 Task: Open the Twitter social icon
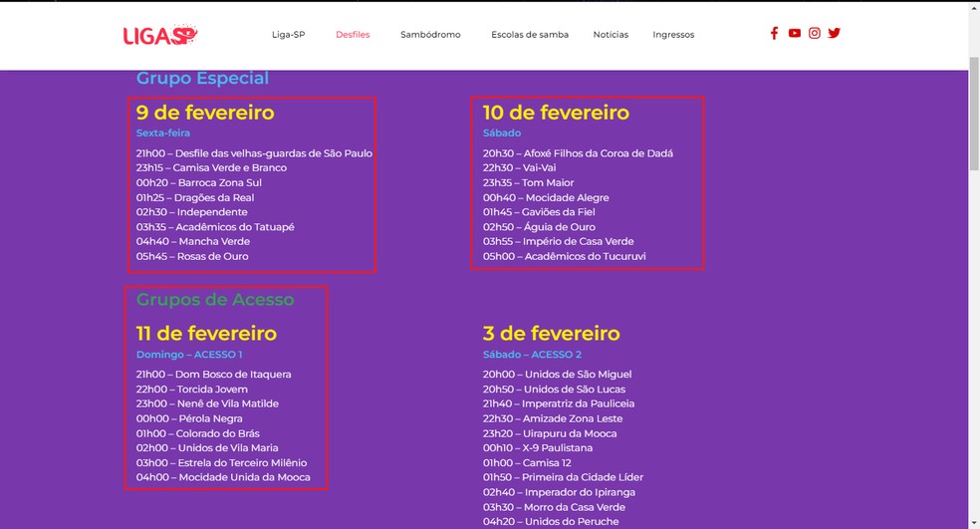tap(835, 33)
